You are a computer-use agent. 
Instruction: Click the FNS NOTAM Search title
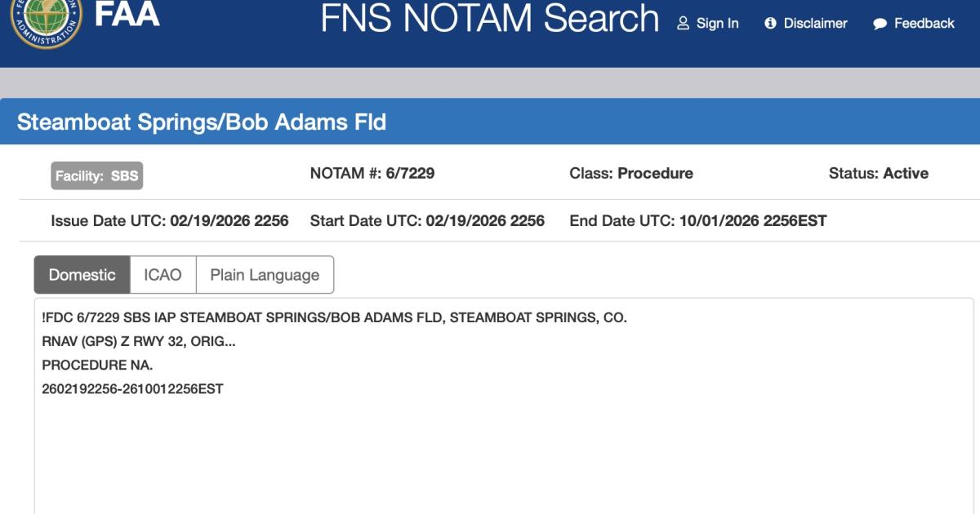click(x=488, y=20)
